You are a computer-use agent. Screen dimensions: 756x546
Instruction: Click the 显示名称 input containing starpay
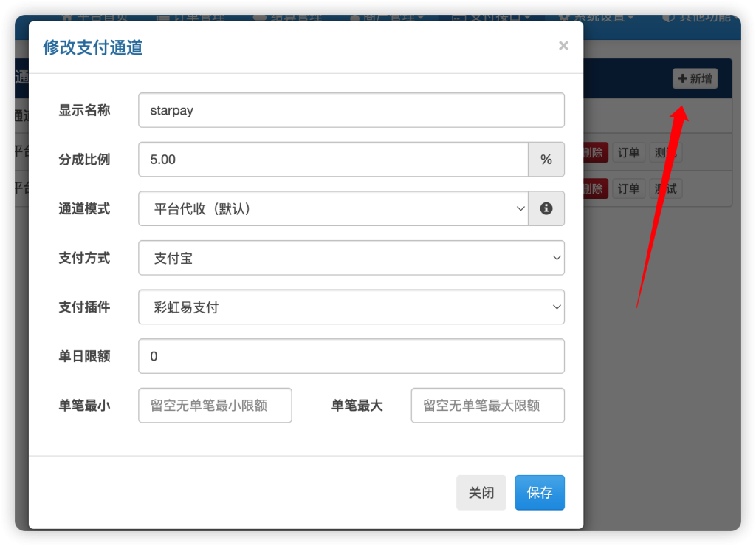pyautogui.click(x=351, y=109)
